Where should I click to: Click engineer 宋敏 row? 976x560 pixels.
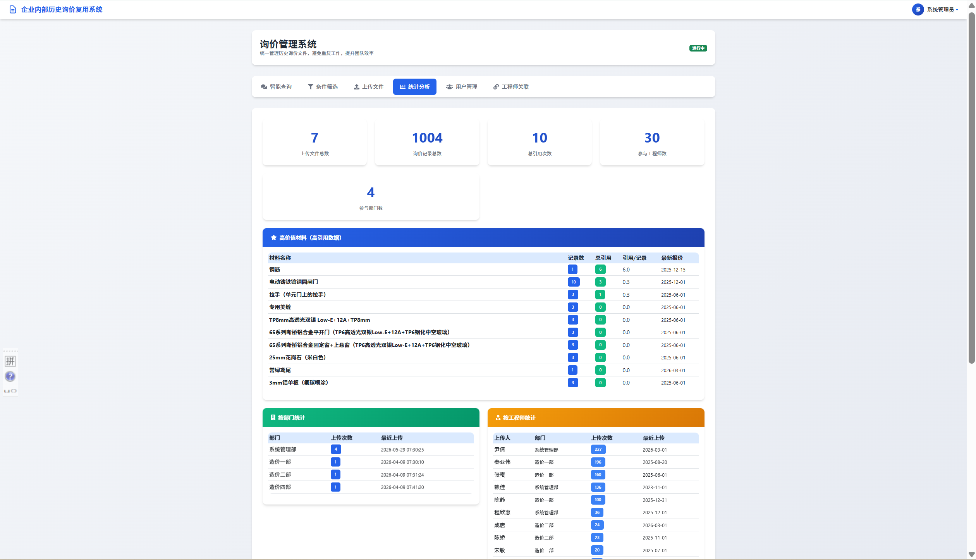[x=596, y=550]
